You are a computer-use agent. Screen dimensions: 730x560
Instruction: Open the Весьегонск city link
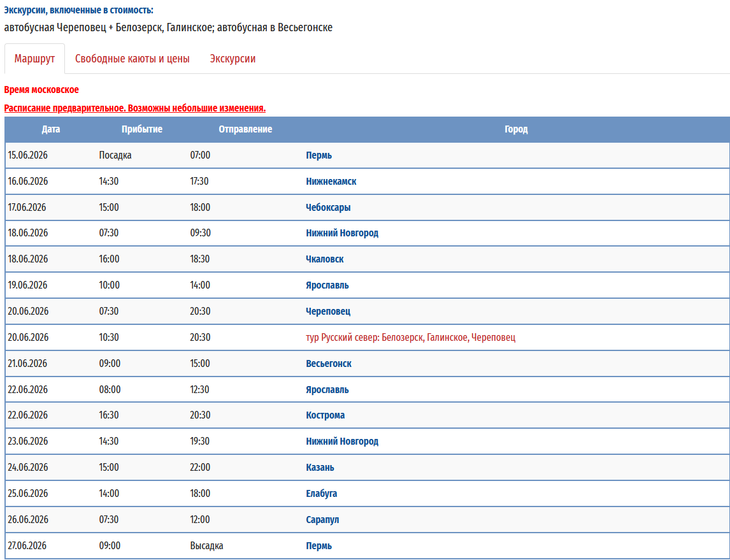point(328,364)
